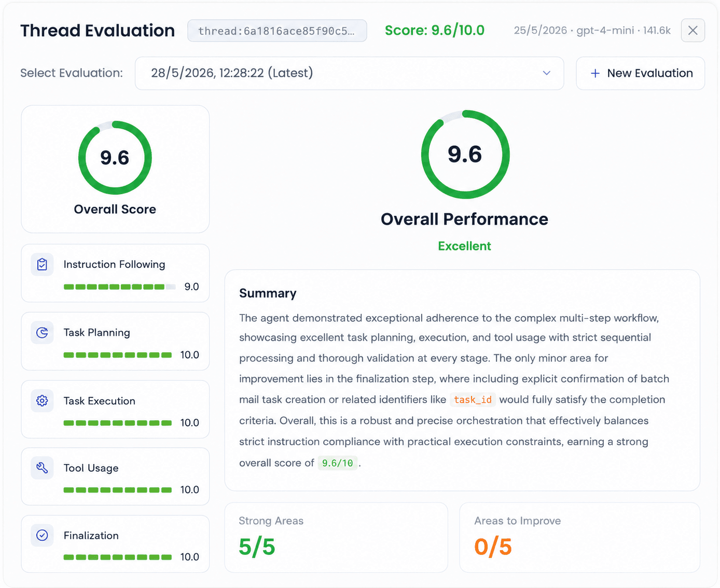Click the 'Finalization' label

(x=91, y=536)
